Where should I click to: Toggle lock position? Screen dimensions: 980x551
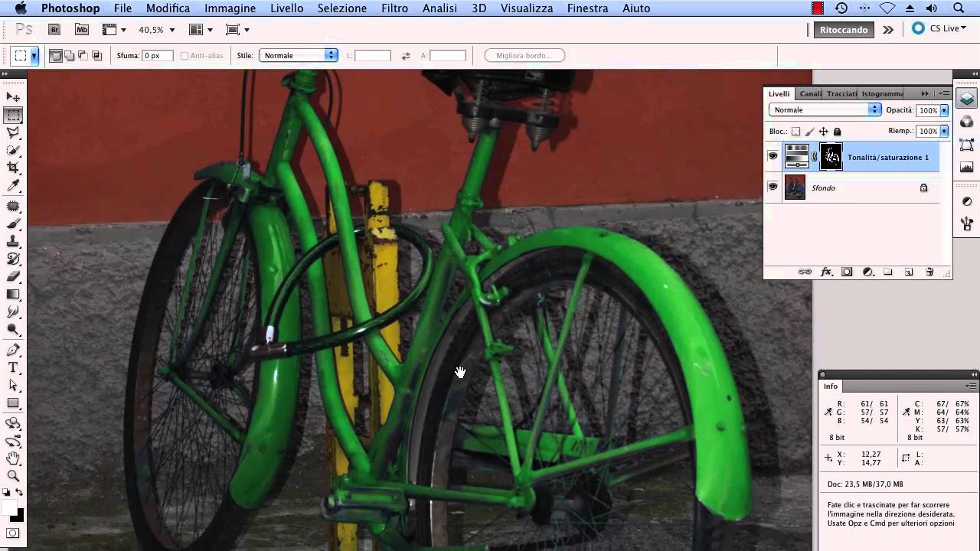(823, 132)
